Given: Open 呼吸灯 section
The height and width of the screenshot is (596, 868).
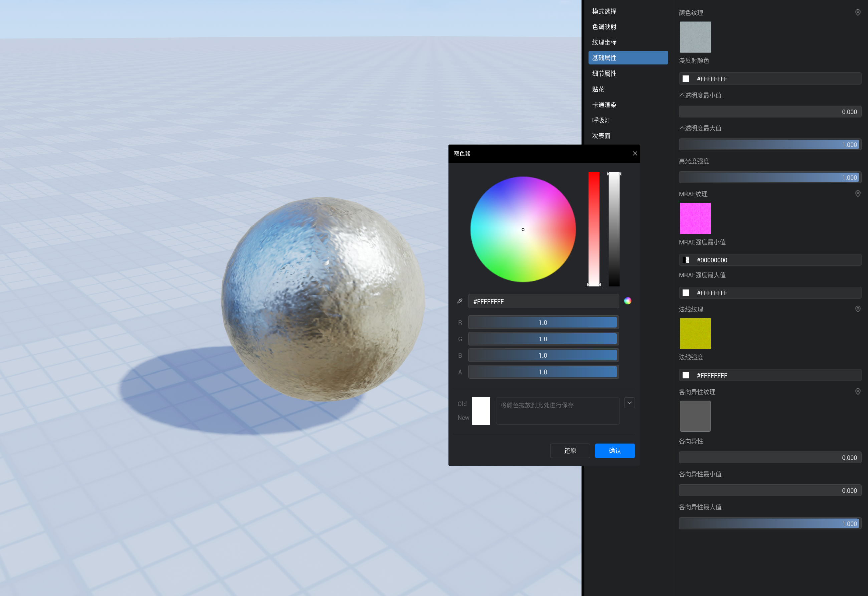Looking at the screenshot, I should point(628,120).
